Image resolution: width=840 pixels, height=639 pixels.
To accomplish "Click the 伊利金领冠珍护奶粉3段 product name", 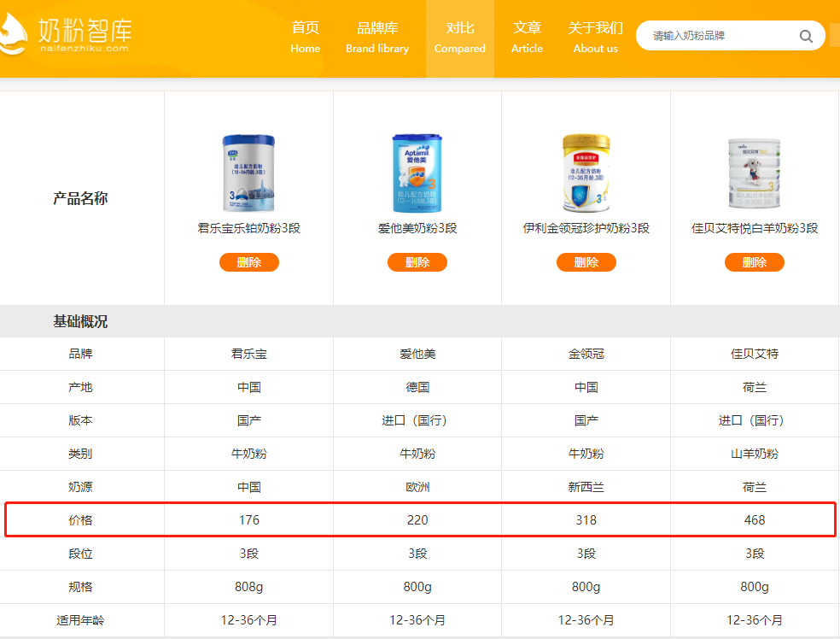I will [x=586, y=228].
